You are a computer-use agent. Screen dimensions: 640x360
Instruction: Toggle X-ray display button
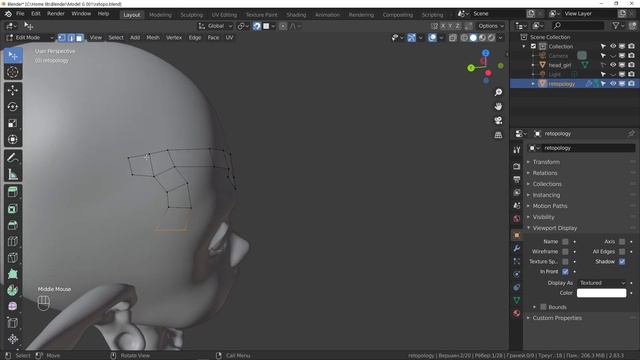pyautogui.click(x=453, y=38)
